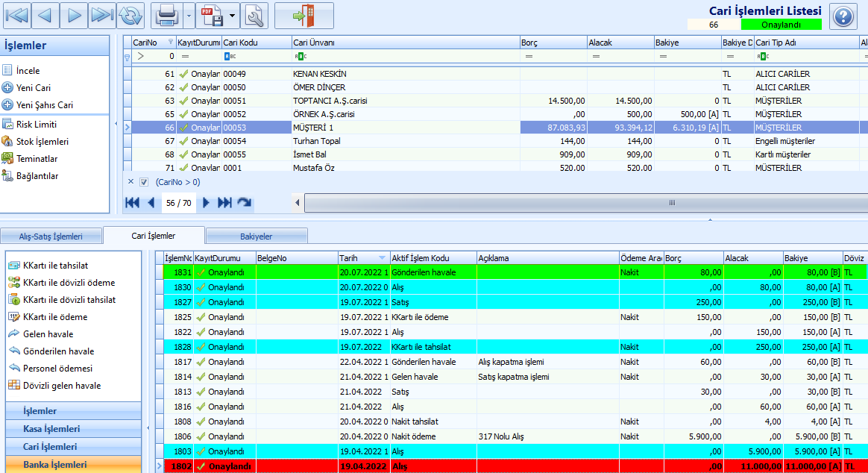Click CariNo filter row input field
The image size is (868, 473).
[154, 56]
